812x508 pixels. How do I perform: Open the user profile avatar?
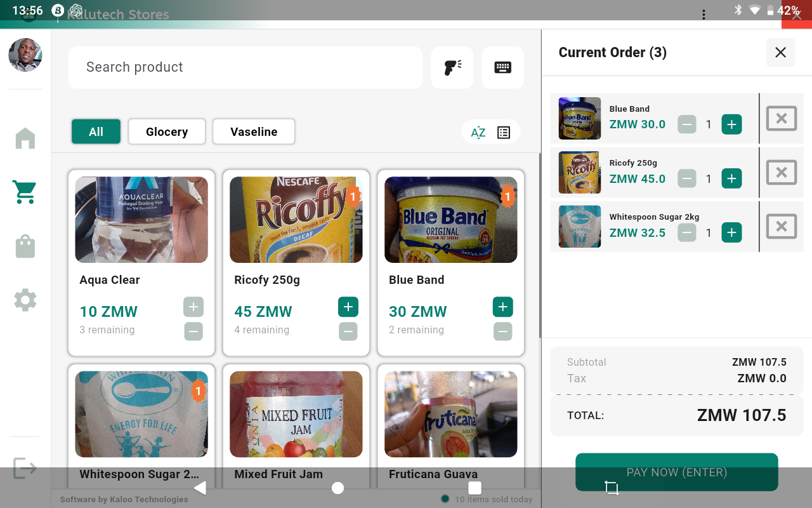point(25,55)
